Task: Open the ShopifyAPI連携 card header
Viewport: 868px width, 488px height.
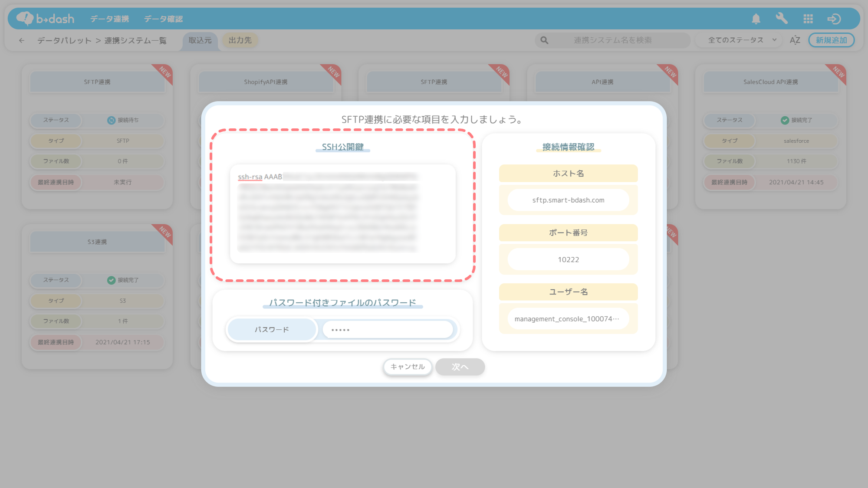Action: (266, 82)
